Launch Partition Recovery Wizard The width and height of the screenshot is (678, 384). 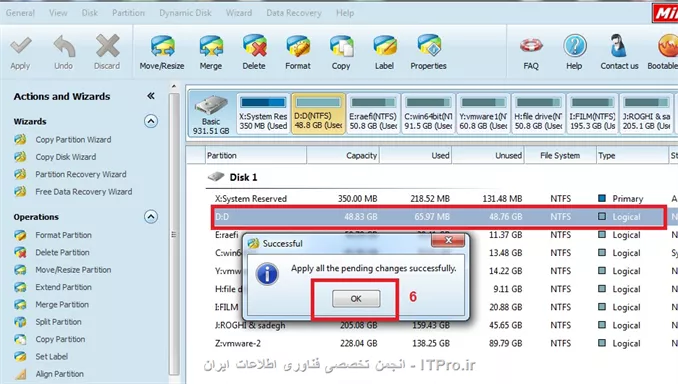tap(81, 174)
